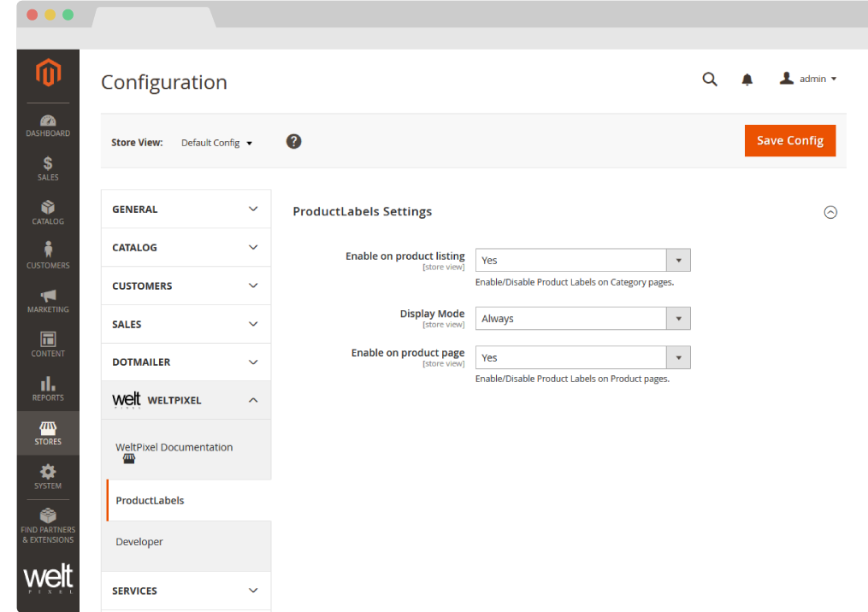The image size is (868, 612).
Task: Click the Magento logo at the top
Action: (48, 74)
